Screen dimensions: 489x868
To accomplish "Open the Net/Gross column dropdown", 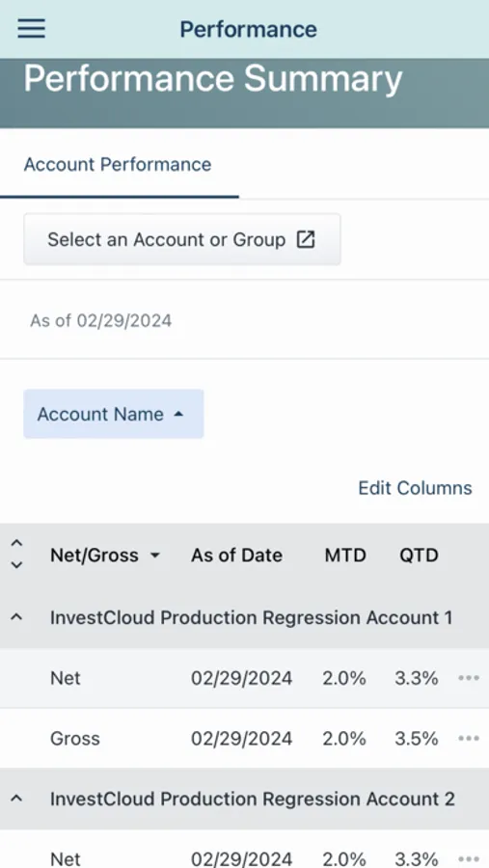I will click(x=105, y=556).
